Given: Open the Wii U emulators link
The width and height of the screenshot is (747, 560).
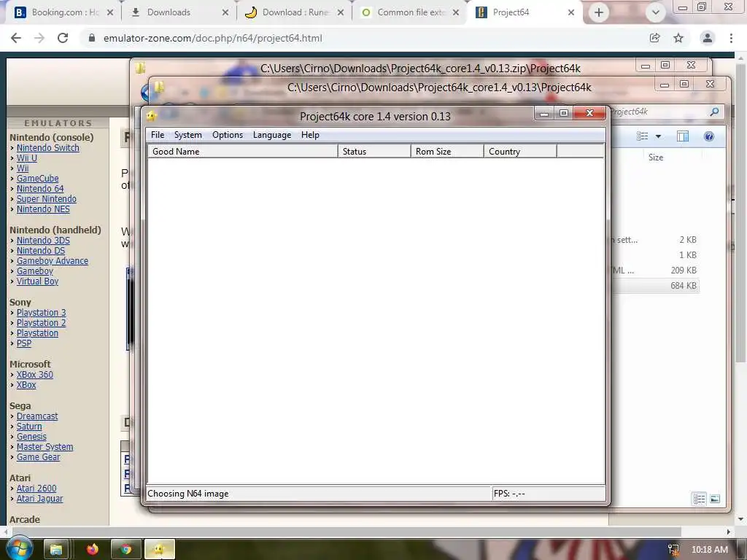Looking at the screenshot, I should tap(27, 158).
